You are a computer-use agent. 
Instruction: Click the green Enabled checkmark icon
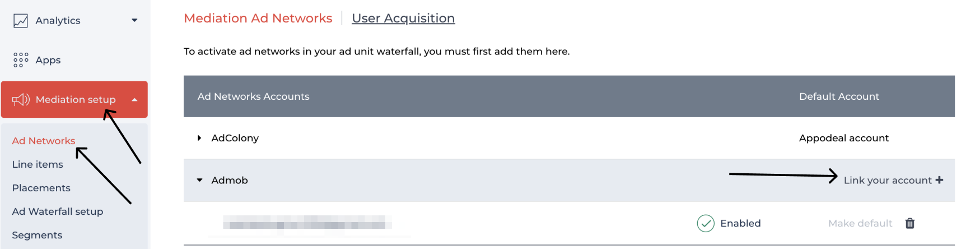[x=706, y=223]
